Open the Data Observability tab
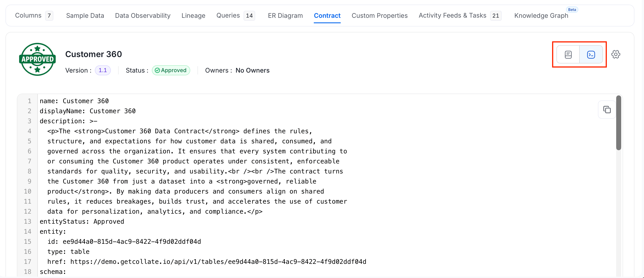 (x=143, y=16)
